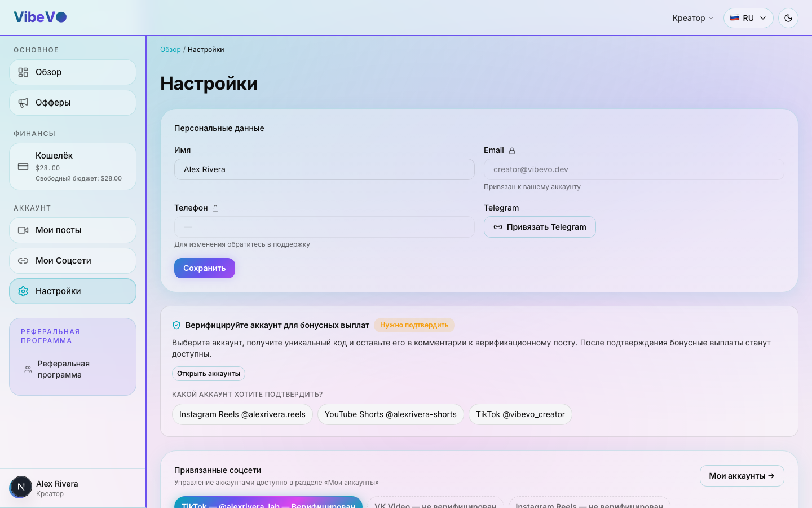Select Instagram Reels @alexrivera.reels account
The image size is (812, 508).
click(x=242, y=414)
